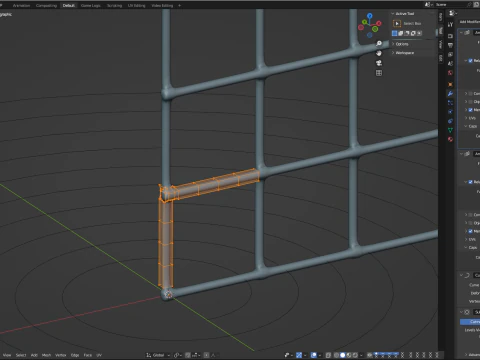
Task: Toggle the camera view icon
Action: [x=379, y=63]
